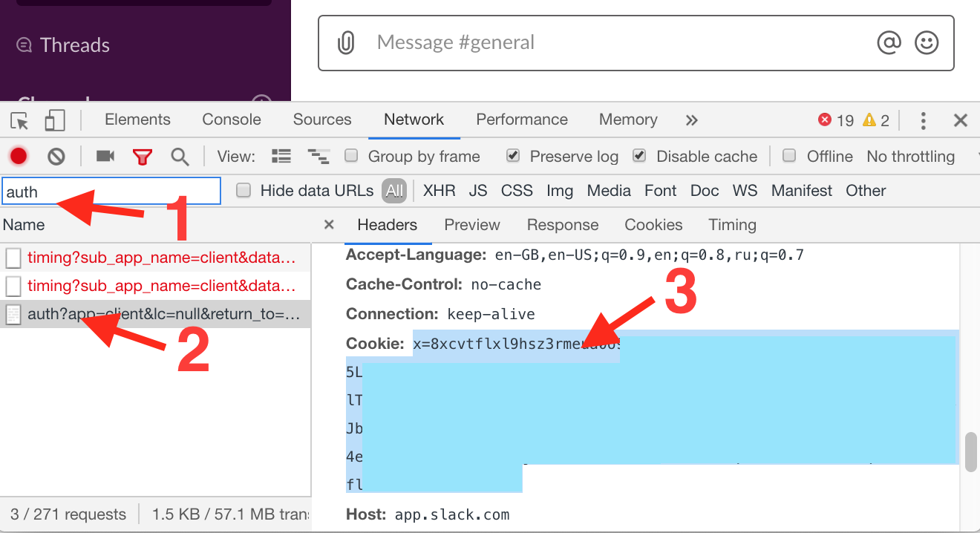This screenshot has width=980, height=533.
Task: Filter requests by Doc
Action: coord(705,191)
